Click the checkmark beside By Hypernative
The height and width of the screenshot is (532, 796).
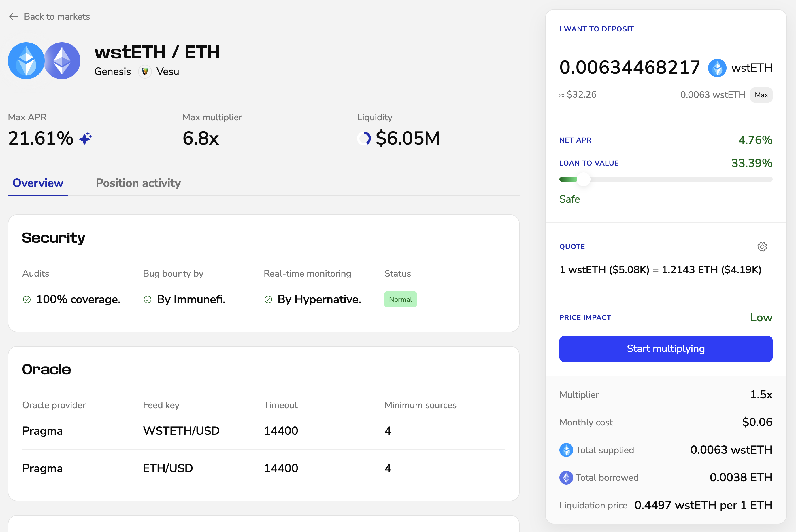click(x=268, y=299)
